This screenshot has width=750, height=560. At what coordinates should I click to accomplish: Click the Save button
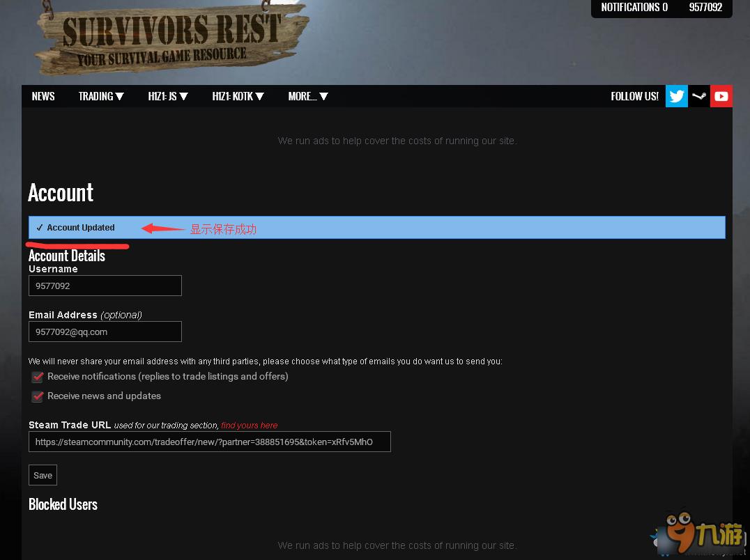pos(43,475)
